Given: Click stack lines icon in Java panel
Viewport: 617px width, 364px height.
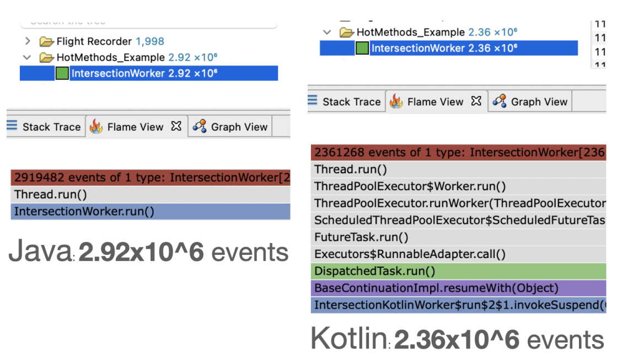Looking at the screenshot, I should coord(12,126).
